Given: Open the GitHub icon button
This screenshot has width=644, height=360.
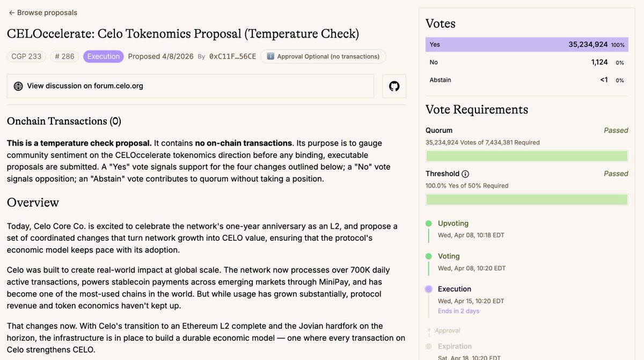Looking at the screenshot, I should click(394, 86).
